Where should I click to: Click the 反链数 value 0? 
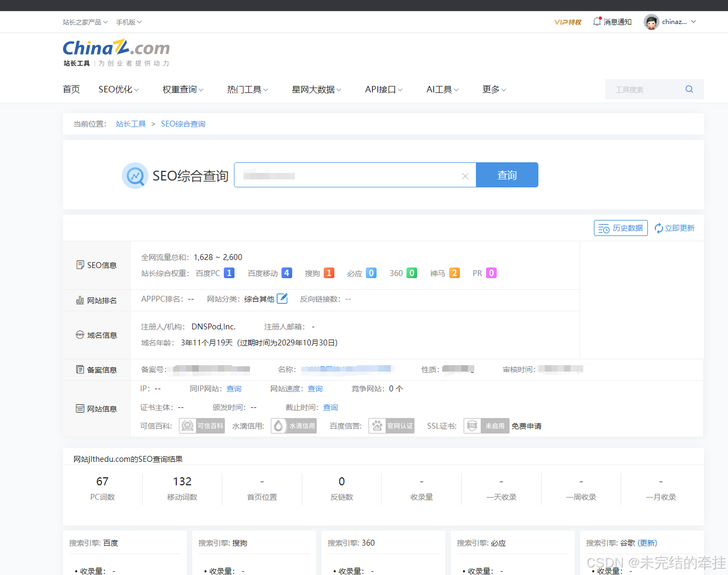click(x=342, y=481)
